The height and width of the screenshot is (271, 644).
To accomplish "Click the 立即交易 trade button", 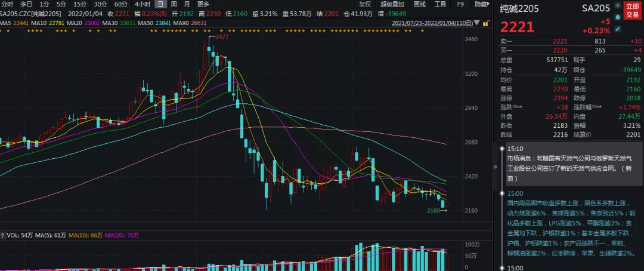I will pyautogui.click(x=632, y=10).
